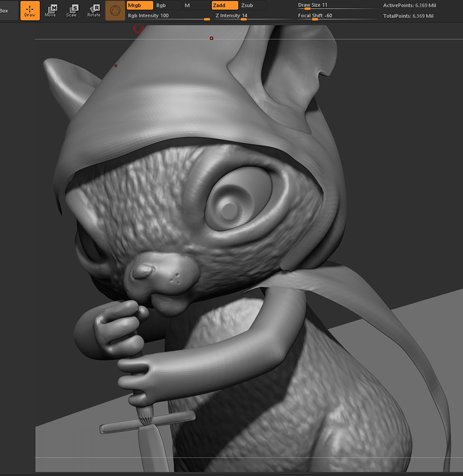Adjust the Rgb Intensity slider
This screenshot has height=476, width=463.
168,16
